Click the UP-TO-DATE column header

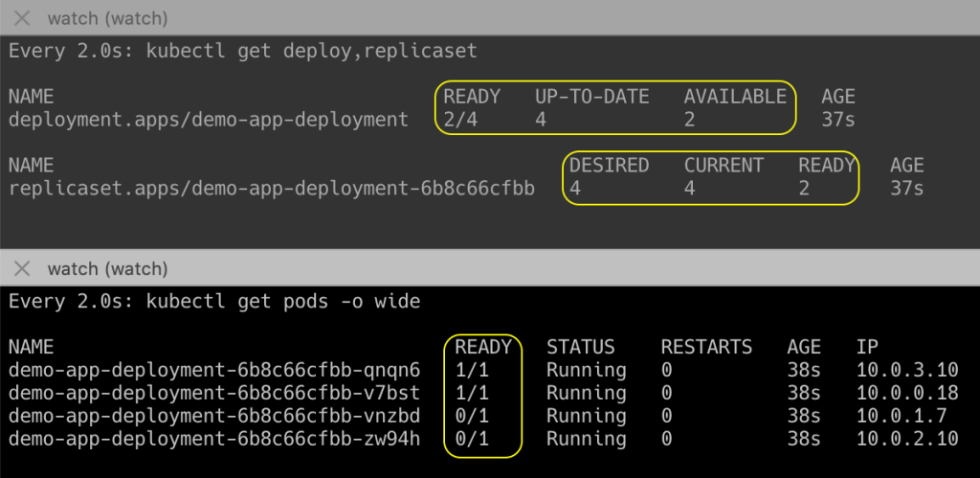coord(591,97)
